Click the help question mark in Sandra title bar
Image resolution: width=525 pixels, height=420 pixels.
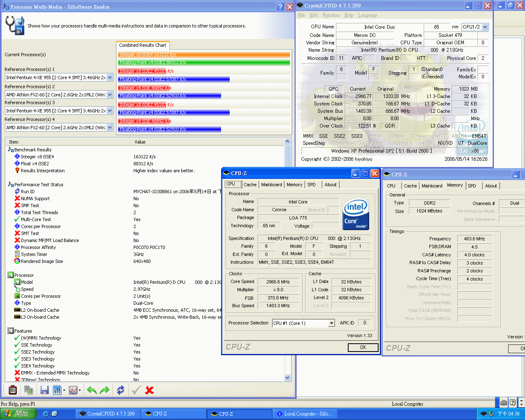point(280,7)
